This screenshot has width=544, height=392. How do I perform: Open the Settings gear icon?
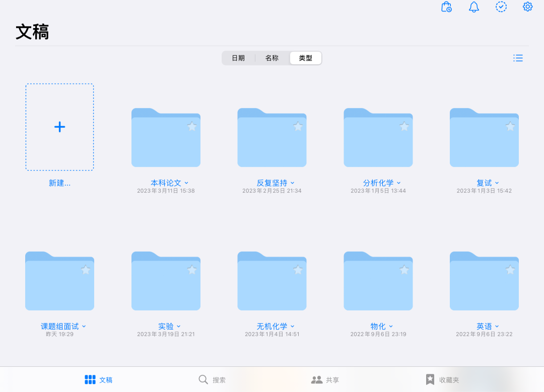click(x=527, y=7)
